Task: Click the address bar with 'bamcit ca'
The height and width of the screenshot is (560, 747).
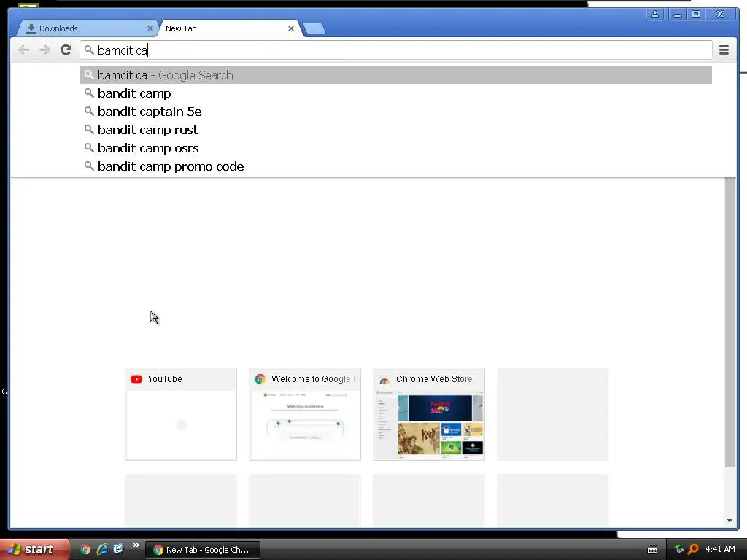Action: point(396,50)
